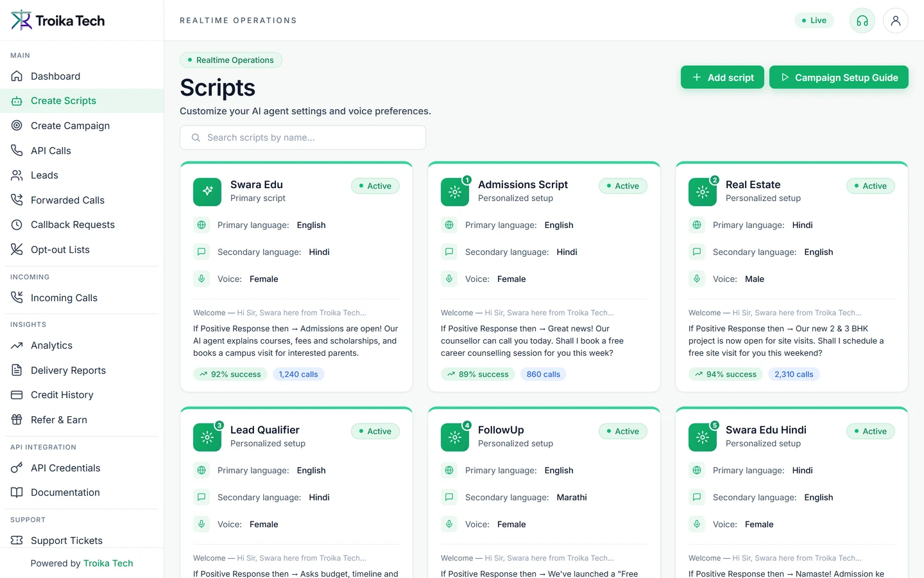Open Incoming Calls page
The image size is (924, 578).
[82, 298]
